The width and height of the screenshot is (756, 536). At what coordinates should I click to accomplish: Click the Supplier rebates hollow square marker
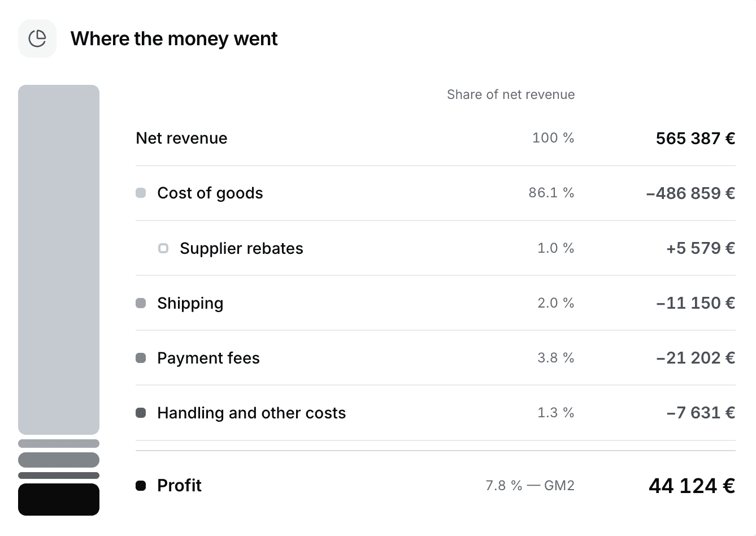coord(163,248)
